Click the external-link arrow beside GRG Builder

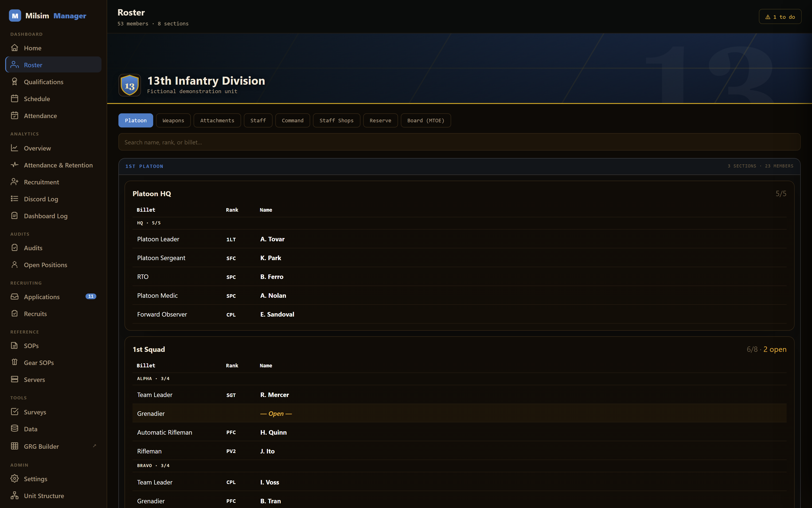94,446
